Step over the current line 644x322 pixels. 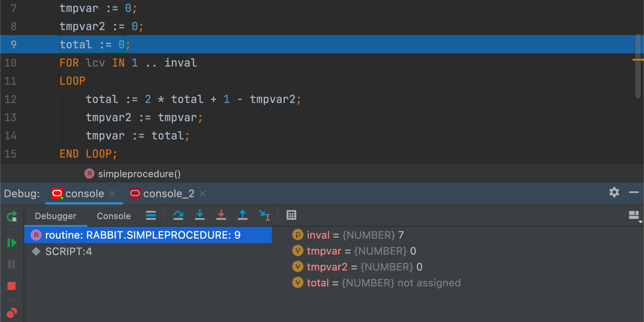point(178,215)
